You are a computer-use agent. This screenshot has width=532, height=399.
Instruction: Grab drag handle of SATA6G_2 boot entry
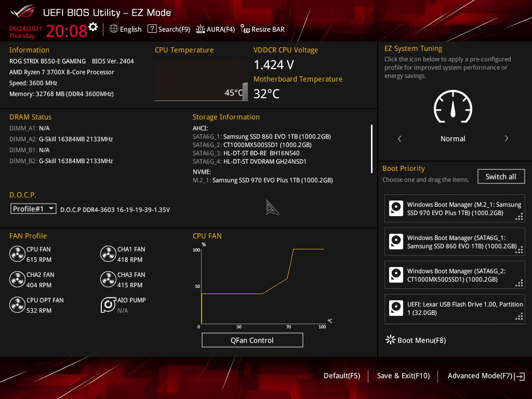pos(519,283)
